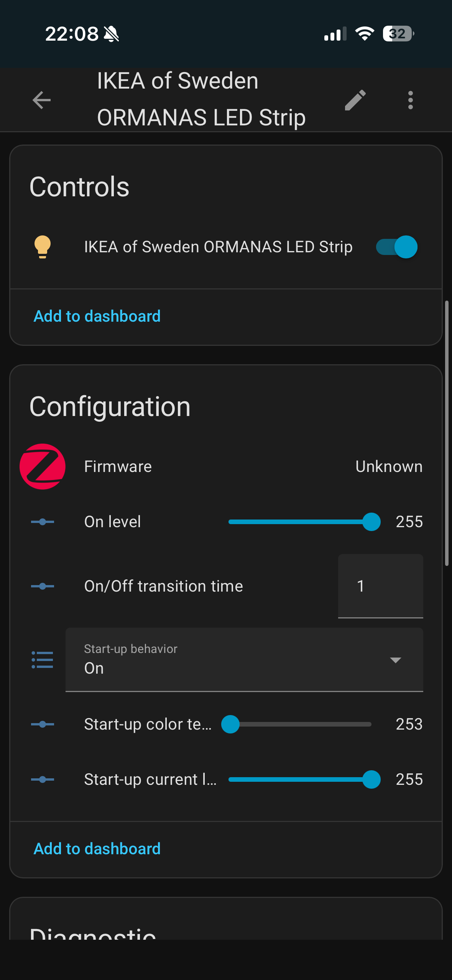Tap the yellow light bulb icon

pyautogui.click(x=43, y=247)
